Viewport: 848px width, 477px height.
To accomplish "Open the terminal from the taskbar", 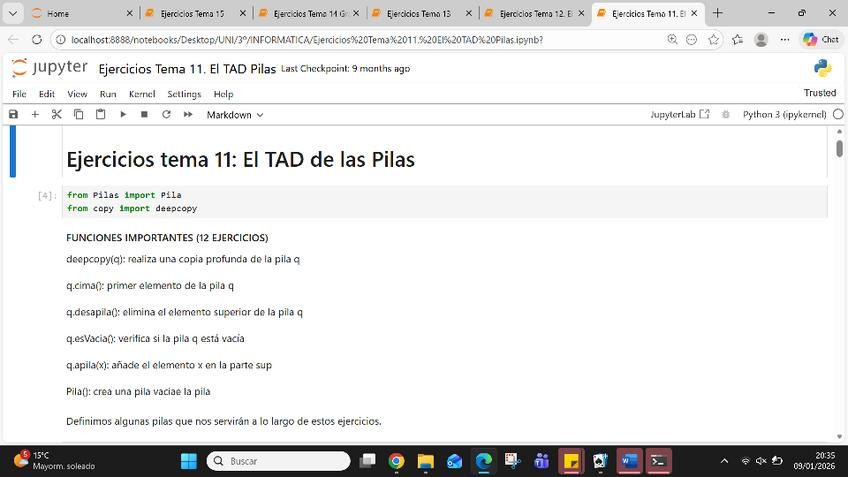I will tap(658, 461).
